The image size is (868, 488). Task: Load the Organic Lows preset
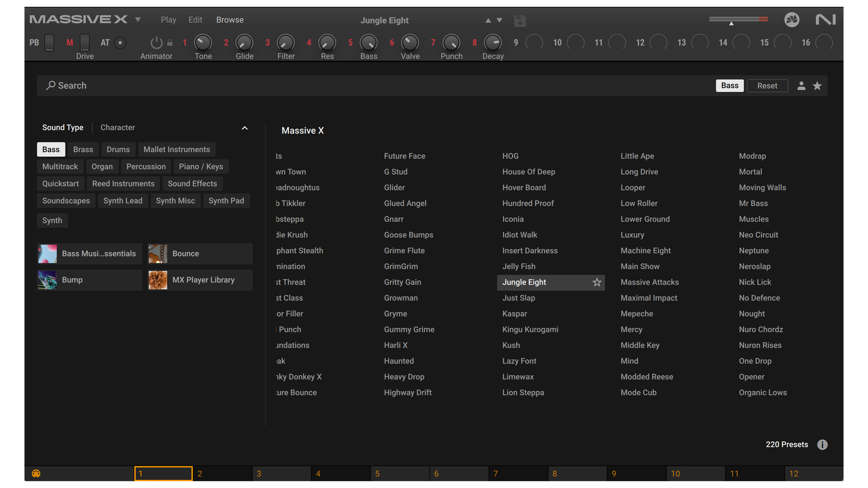pos(763,393)
